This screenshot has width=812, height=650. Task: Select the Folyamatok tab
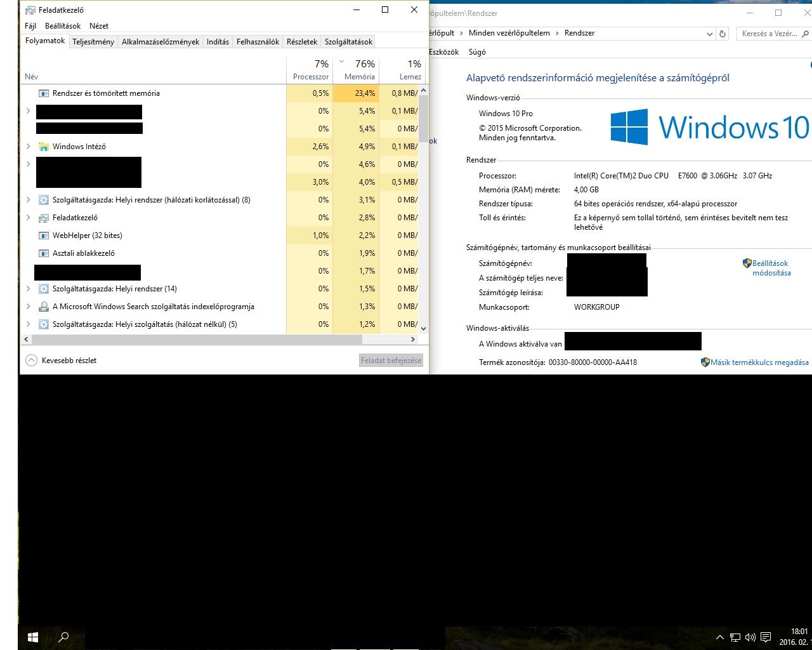(45, 41)
